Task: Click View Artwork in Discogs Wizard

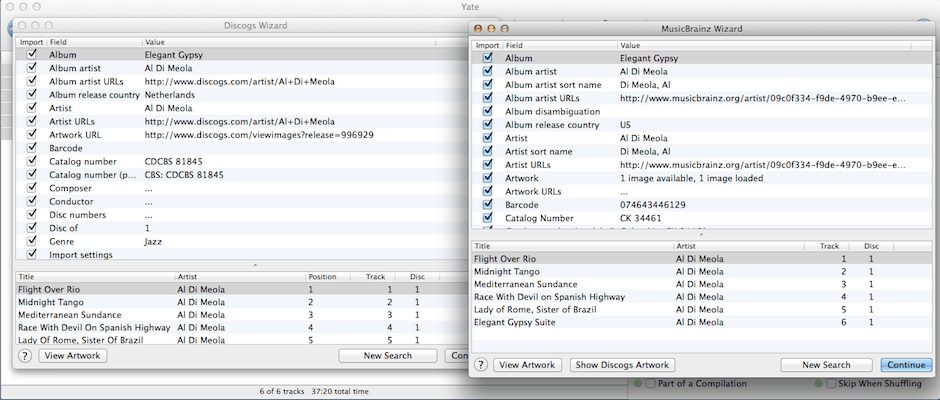Action: [x=72, y=356]
